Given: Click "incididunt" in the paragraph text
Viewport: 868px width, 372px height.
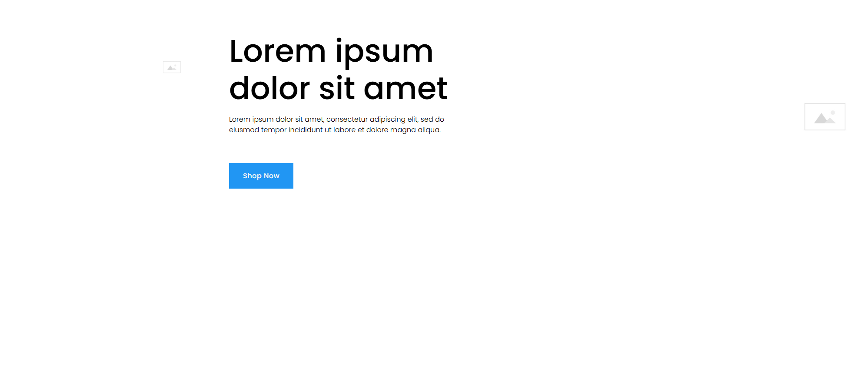Looking at the screenshot, I should click(306, 130).
